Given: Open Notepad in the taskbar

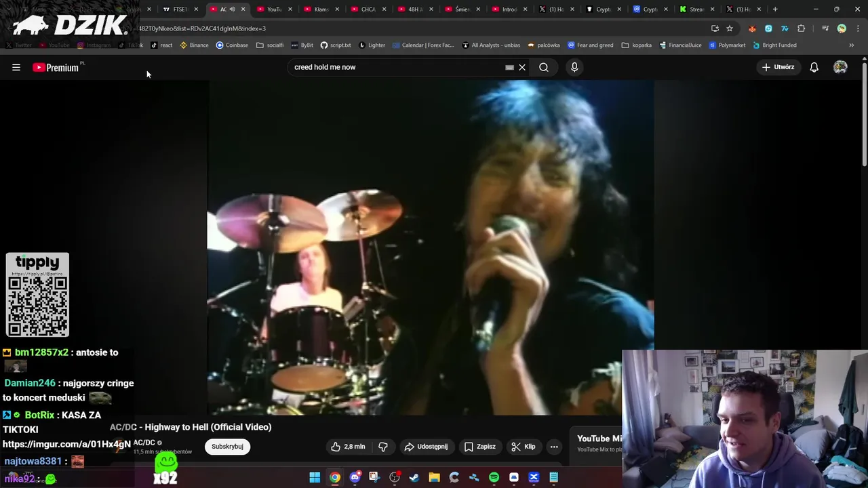Looking at the screenshot, I should [553, 477].
